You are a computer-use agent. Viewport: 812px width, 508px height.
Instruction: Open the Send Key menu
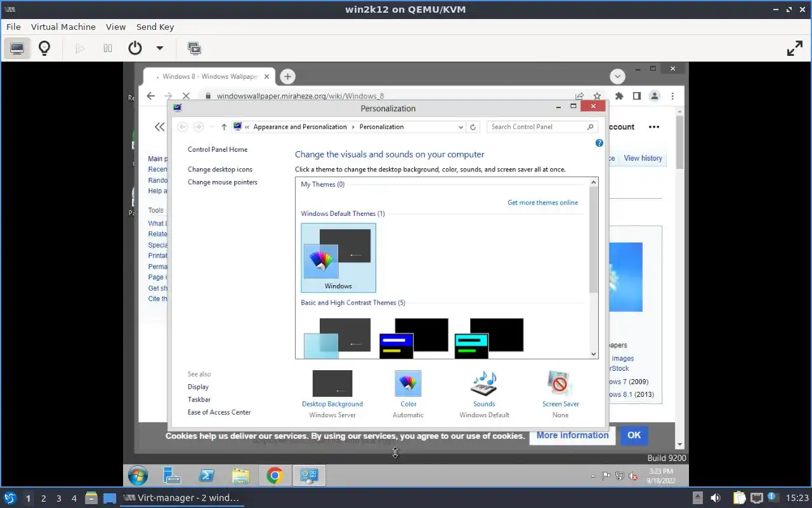[x=155, y=27]
